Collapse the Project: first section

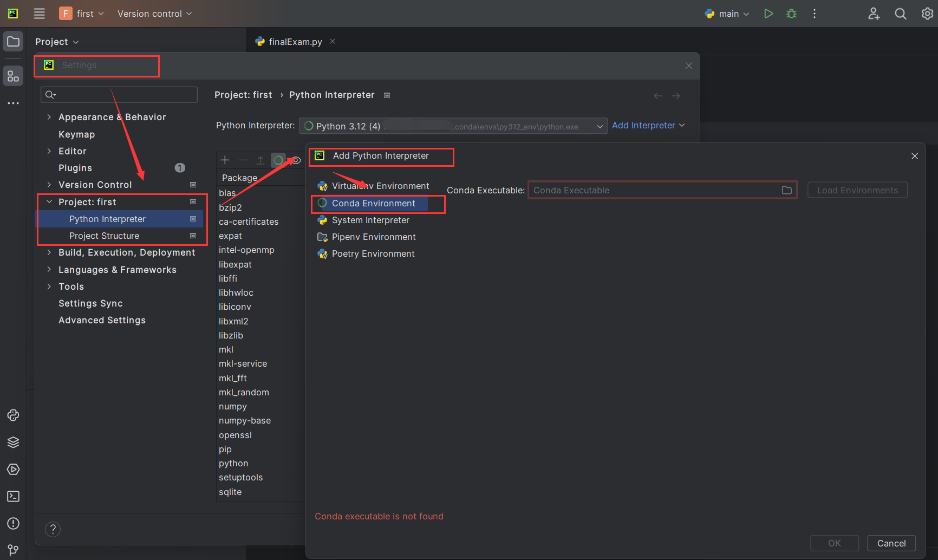49,201
